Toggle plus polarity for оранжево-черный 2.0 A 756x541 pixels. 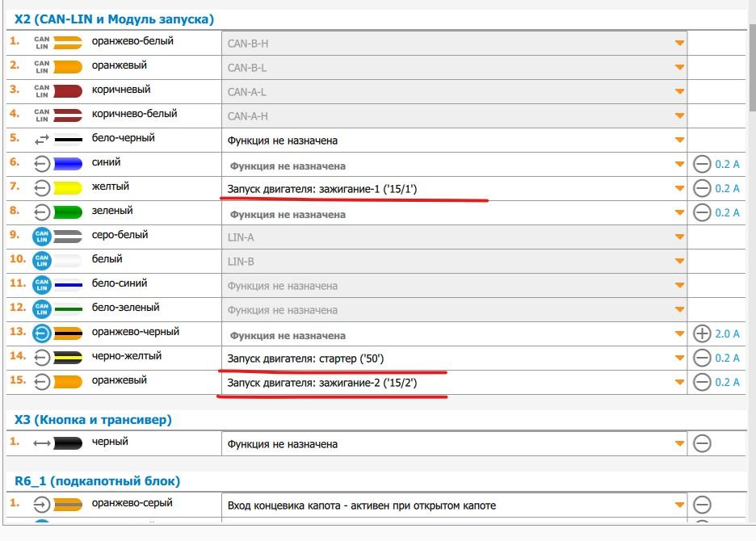coord(702,334)
